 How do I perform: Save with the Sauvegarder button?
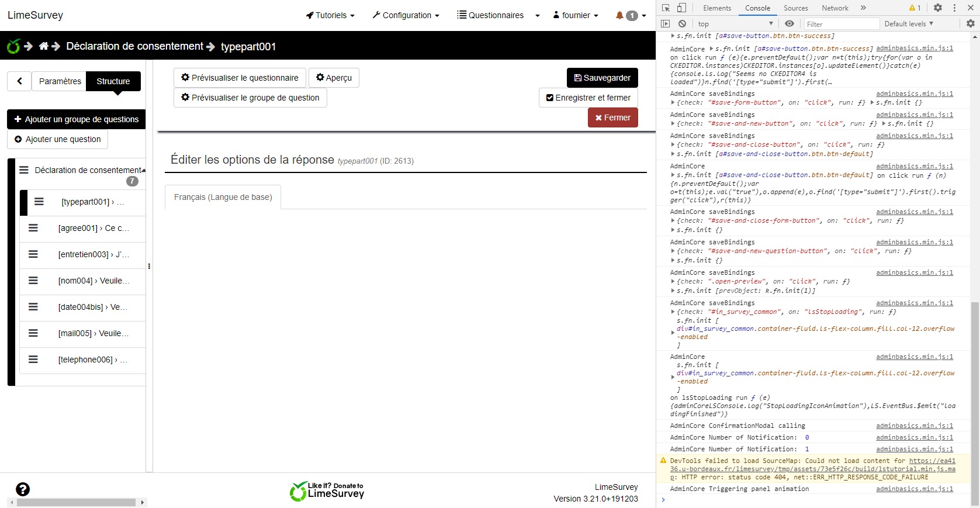tap(602, 78)
